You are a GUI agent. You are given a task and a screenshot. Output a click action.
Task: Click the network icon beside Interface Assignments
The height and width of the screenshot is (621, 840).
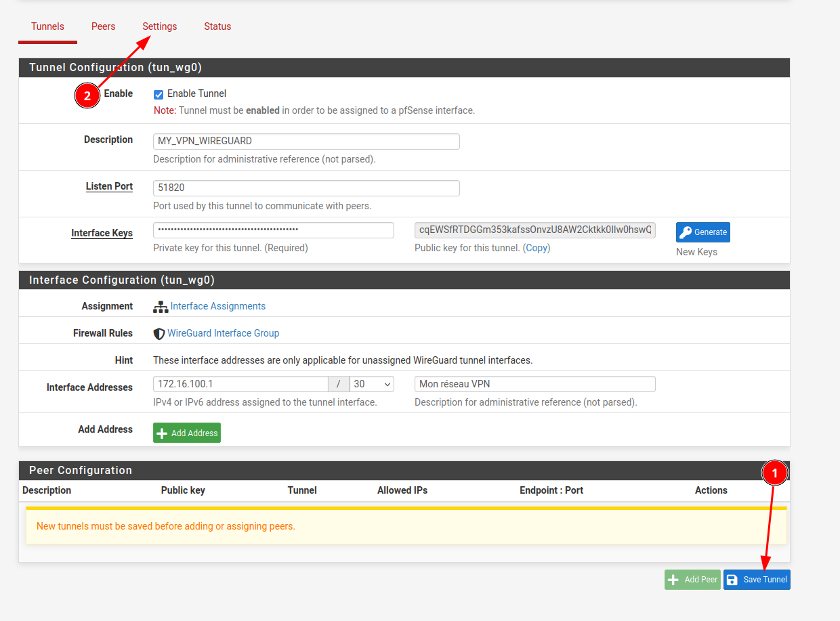[x=161, y=307]
